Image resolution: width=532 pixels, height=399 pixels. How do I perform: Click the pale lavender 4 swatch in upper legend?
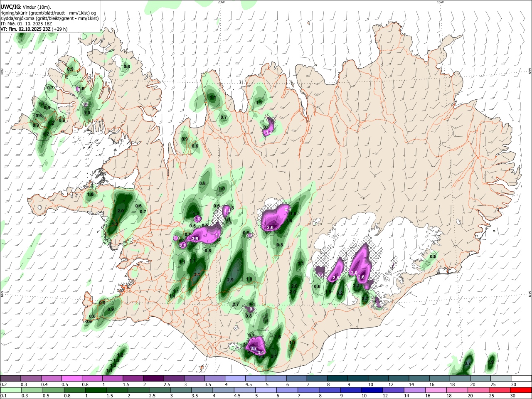point(235,379)
